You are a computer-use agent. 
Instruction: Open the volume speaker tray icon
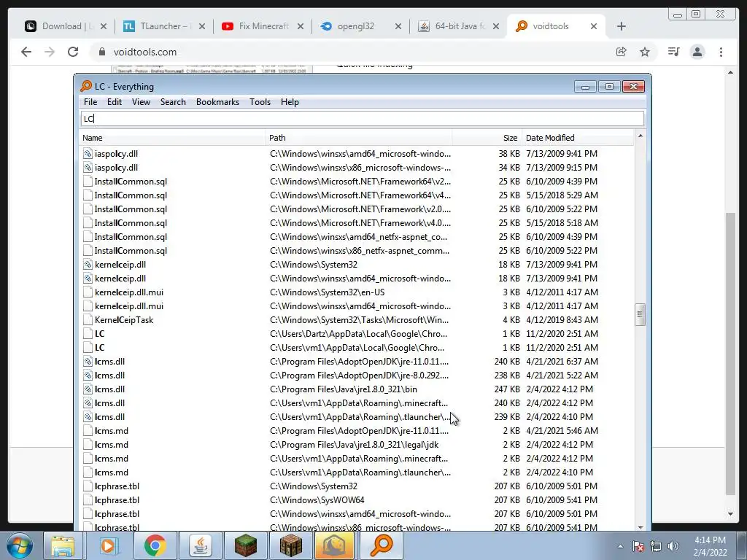pyautogui.click(x=673, y=546)
